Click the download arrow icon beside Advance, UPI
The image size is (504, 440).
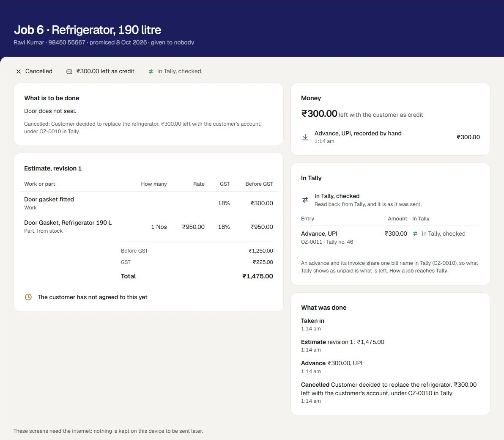(x=305, y=137)
